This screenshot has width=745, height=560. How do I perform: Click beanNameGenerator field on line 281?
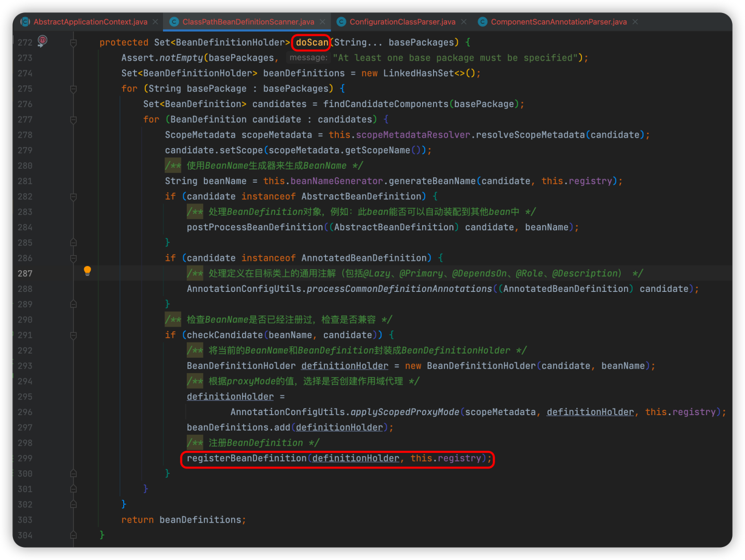click(337, 181)
